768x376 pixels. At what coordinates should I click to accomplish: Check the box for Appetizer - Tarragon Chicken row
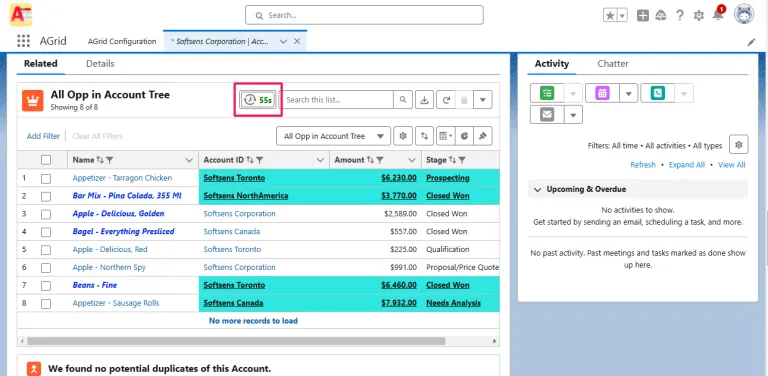(x=46, y=179)
